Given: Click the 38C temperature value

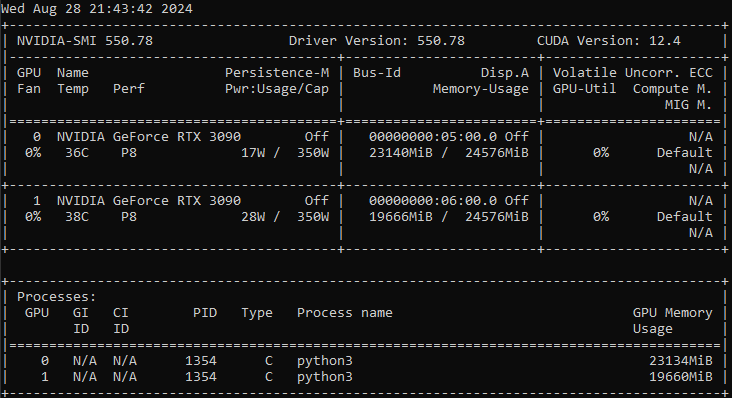Looking at the screenshot, I should click(77, 217).
